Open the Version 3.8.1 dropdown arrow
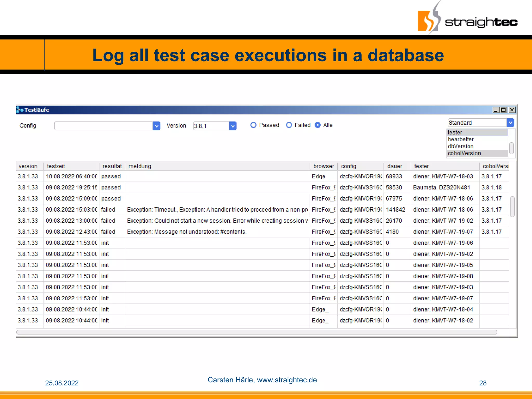 coord(233,126)
